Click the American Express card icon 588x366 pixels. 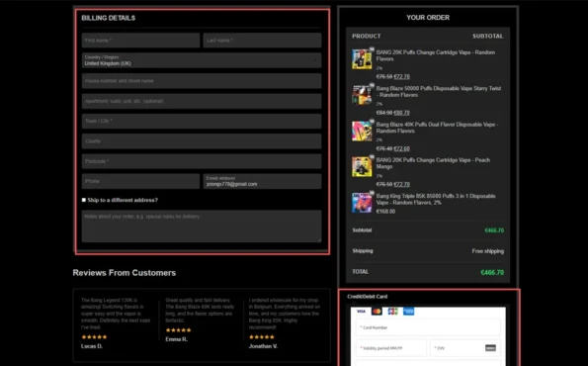point(409,312)
